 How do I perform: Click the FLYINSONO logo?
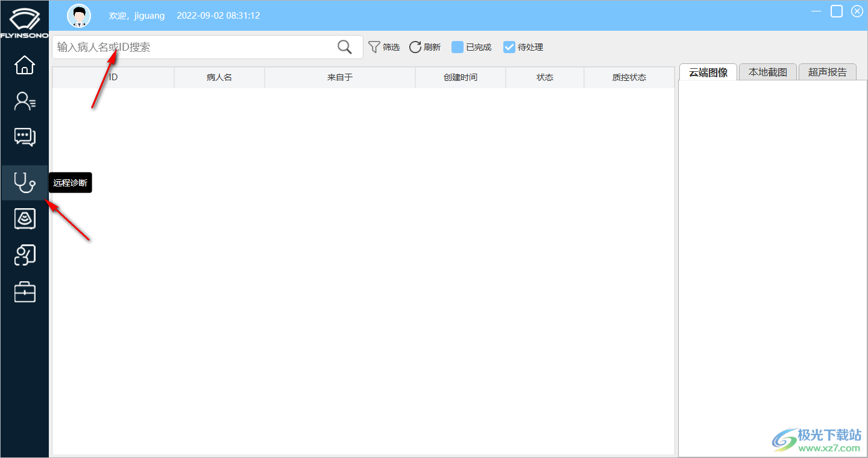pos(24,24)
